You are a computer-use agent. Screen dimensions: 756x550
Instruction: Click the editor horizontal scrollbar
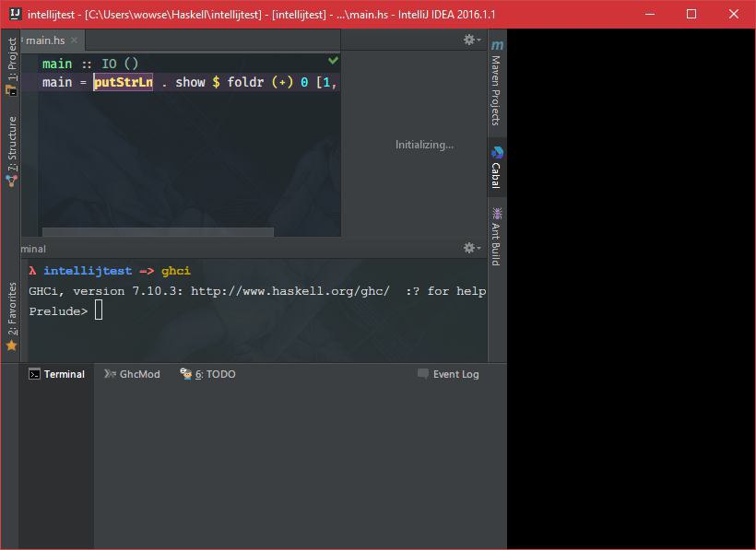tap(159, 232)
